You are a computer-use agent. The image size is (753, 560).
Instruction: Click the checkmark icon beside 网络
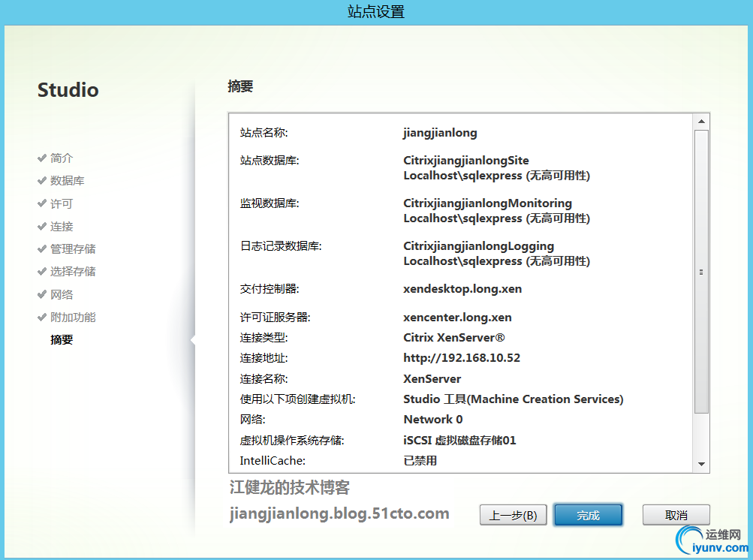tap(42, 294)
